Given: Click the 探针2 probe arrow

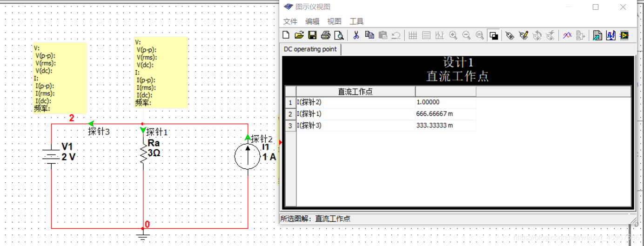Looking at the screenshot, I should (x=248, y=138).
